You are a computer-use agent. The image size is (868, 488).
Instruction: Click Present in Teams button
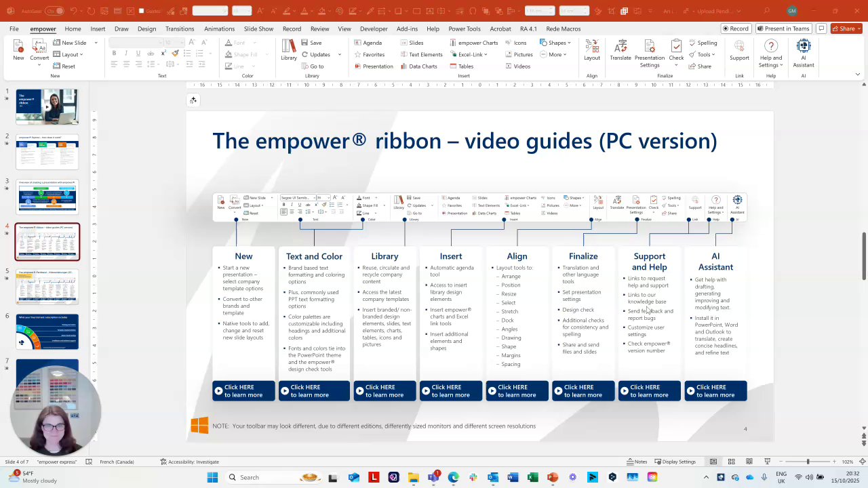pos(783,28)
